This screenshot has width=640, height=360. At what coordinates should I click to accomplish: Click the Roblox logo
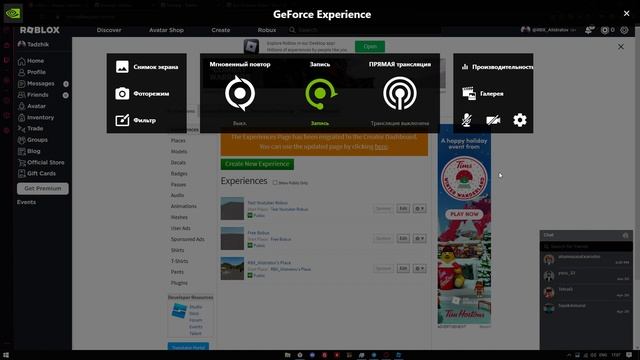(40, 30)
